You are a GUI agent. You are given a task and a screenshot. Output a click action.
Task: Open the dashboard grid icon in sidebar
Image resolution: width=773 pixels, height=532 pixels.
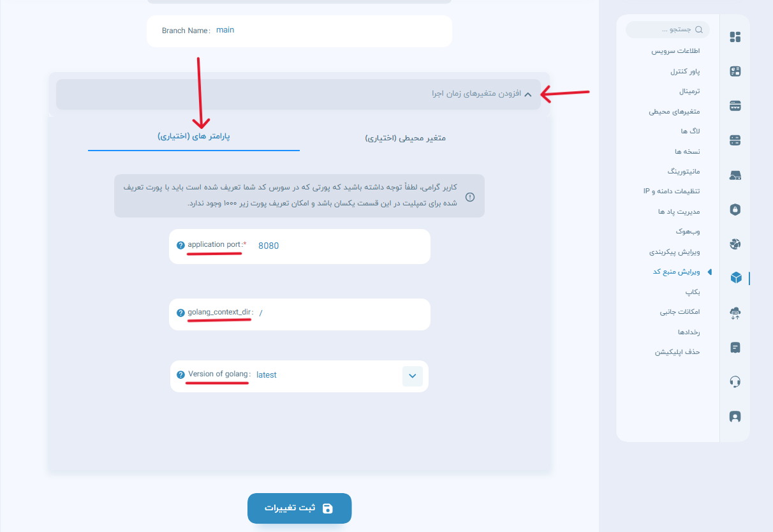(x=735, y=37)
